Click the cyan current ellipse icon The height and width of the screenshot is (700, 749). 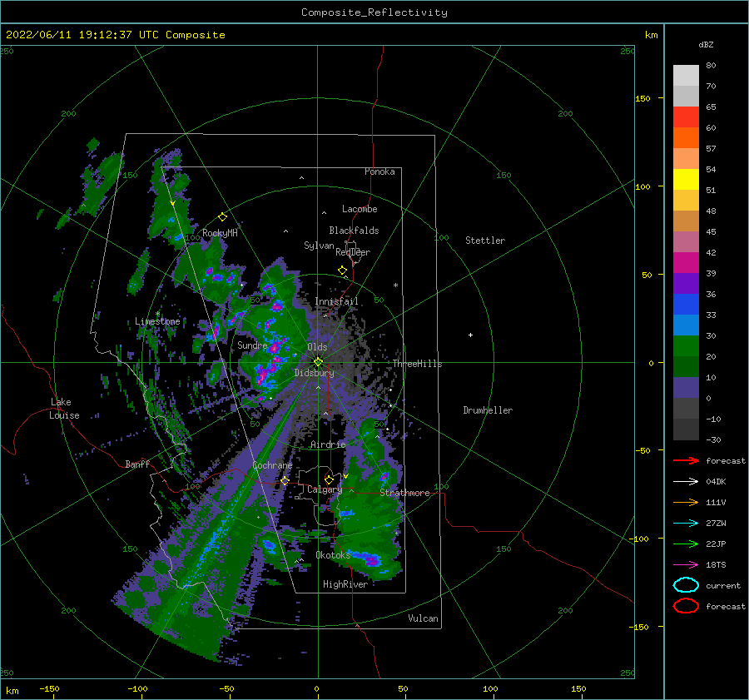[686, 585]
